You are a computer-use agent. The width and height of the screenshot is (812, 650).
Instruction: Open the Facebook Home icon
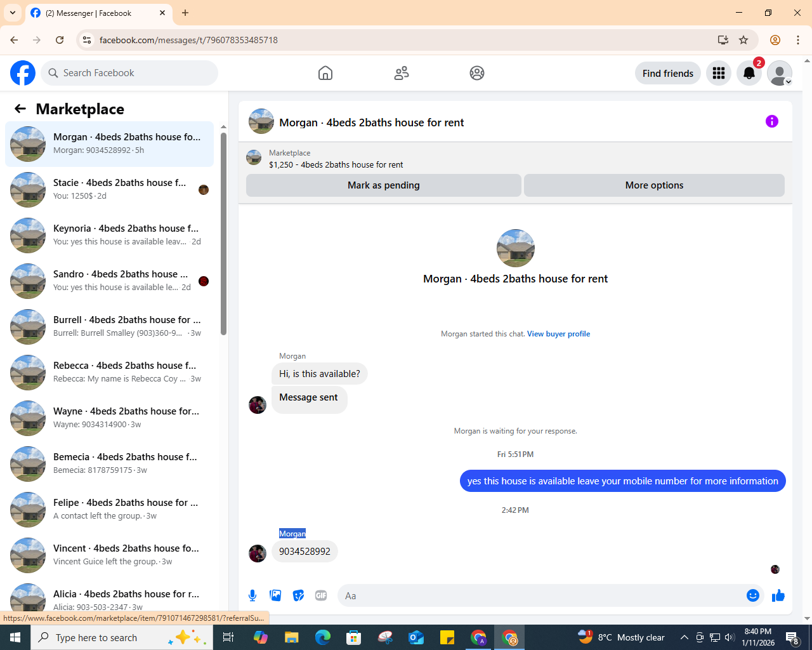click(325, 73)
